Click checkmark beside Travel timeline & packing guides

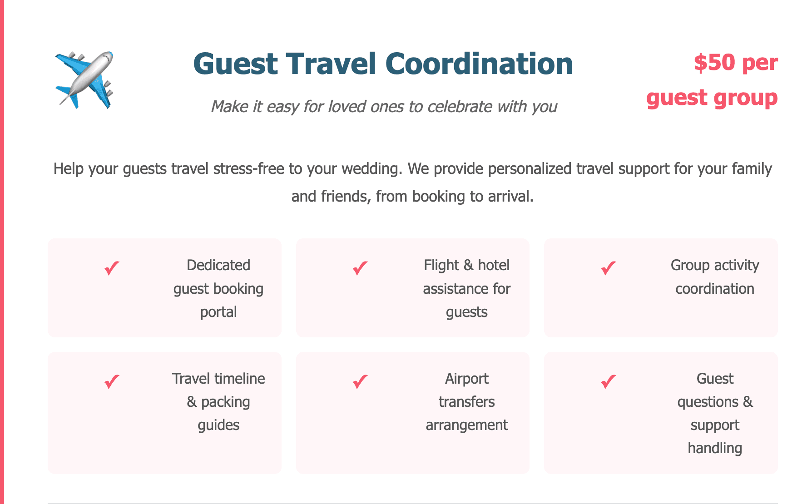tap(112, 381)
